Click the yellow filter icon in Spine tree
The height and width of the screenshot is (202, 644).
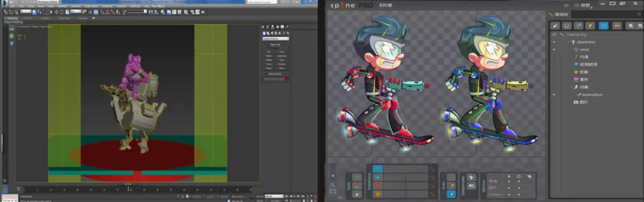pos(590,25)
